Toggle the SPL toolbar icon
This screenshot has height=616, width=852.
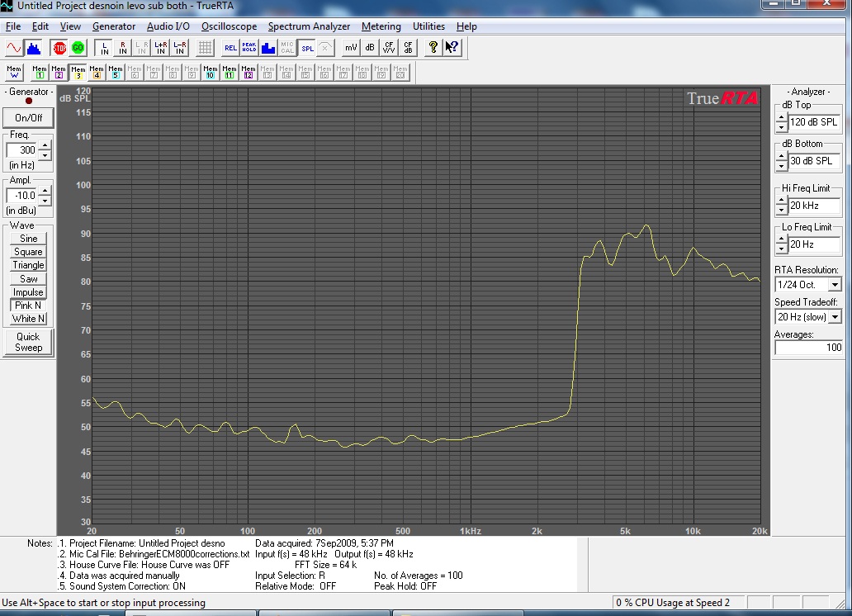point(308,48)
